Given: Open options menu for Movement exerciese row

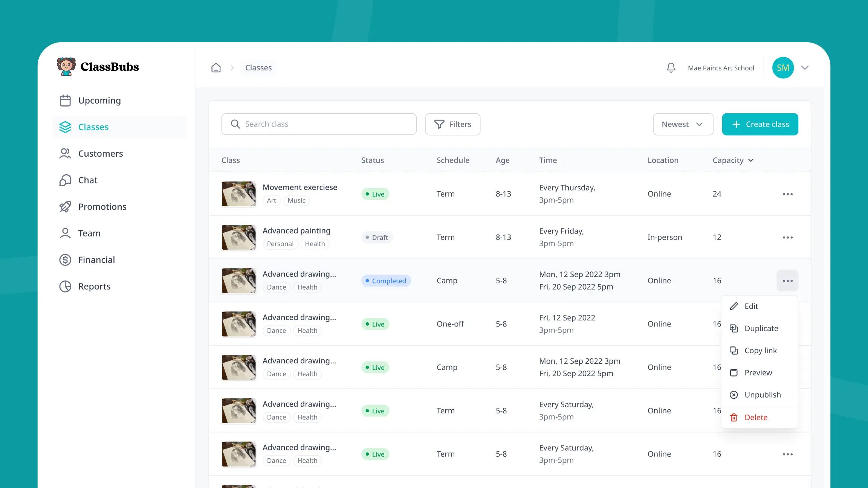Looking at the screenshot, I should [x=787, y=194].
